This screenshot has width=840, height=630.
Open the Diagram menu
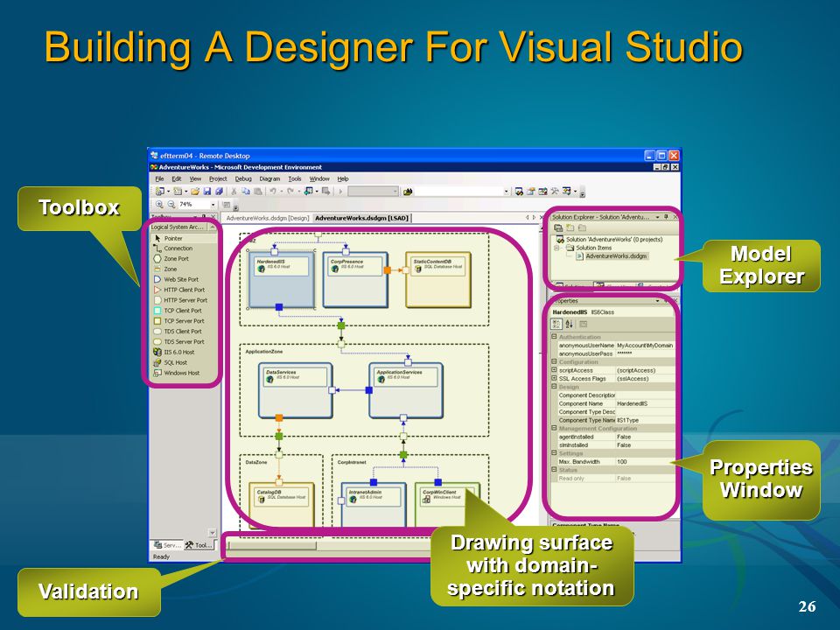pos(269,178)
